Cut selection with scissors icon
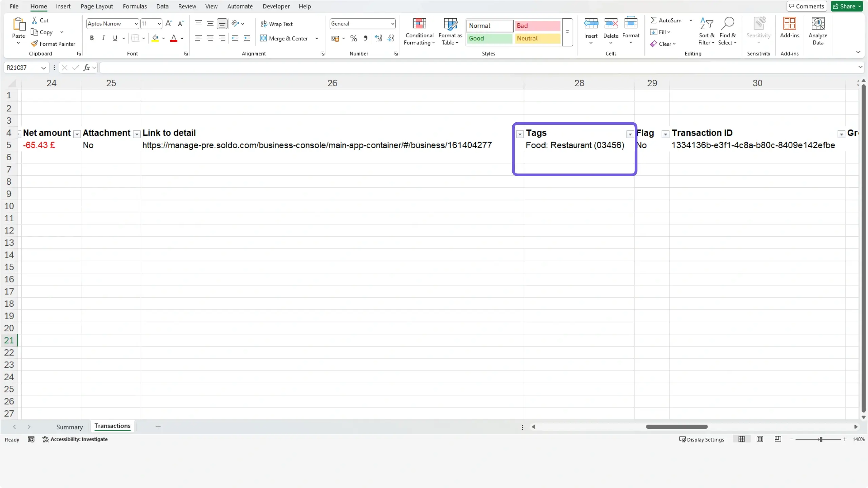Image resolution: width=868 pixels, height=488 pixels. (x=34, y=20)
